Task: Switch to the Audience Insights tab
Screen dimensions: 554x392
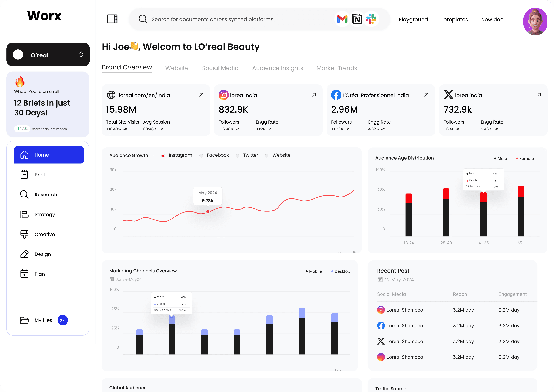Action: pyautogui.click(x=278, y=68)
